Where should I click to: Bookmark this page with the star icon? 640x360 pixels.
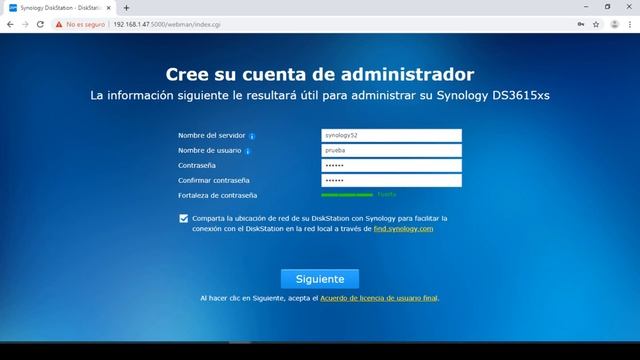[x=596, y=24]
